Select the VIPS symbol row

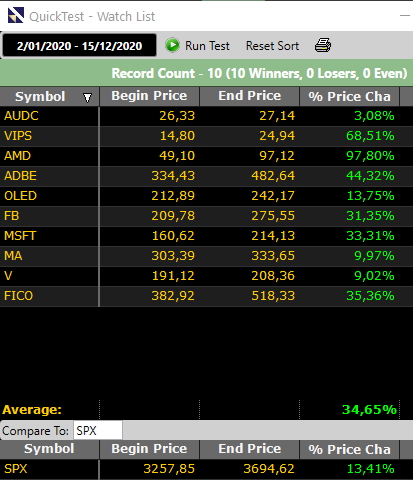click(206, 136)
